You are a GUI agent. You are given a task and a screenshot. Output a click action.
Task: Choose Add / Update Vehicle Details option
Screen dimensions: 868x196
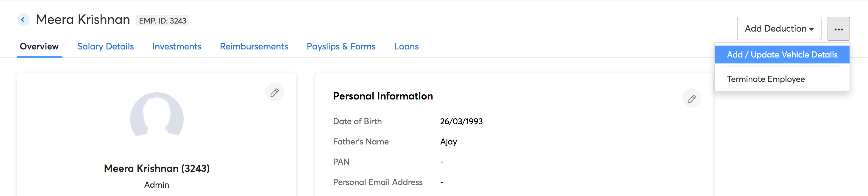[782, 55]
